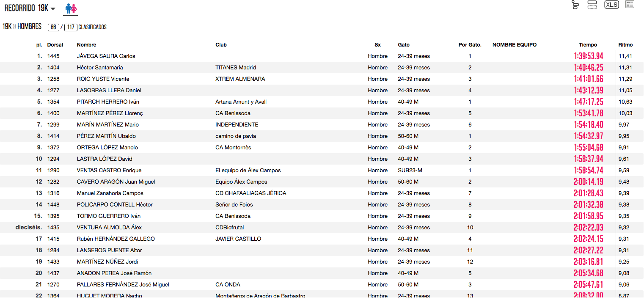Open the newspaper-style report icon

click(x=630, y=5)
